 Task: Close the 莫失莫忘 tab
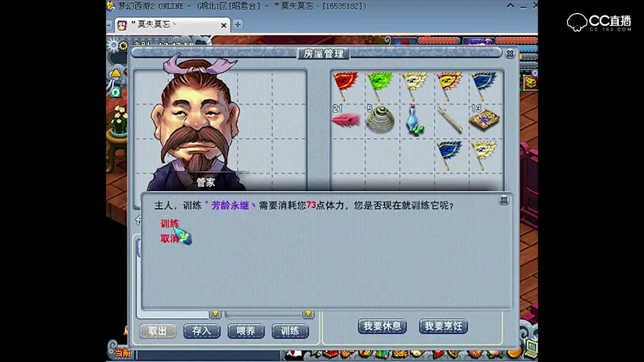click(224, 25)
